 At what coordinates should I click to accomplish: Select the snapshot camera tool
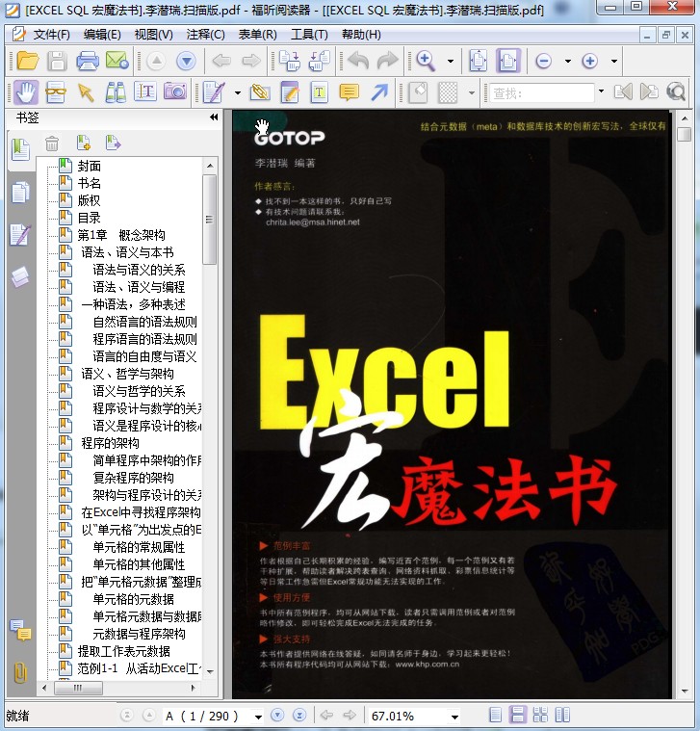click(175, 92)
